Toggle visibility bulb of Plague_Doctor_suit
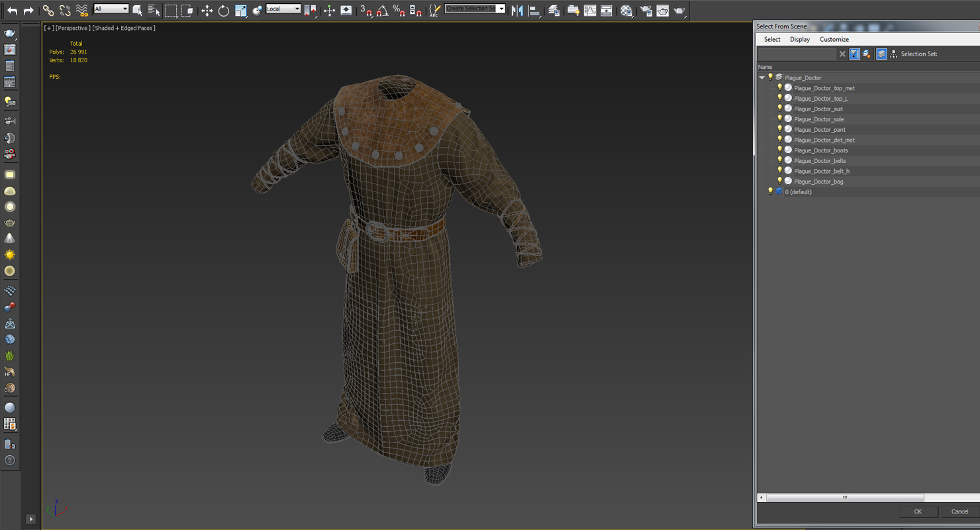The image size is (980, 530). coord(780,108)
